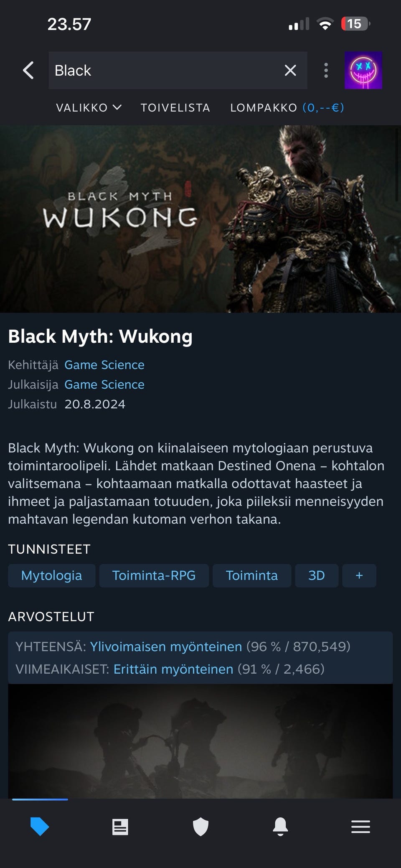Open the Steam Guard shield tab
This screenshot has height=868, width=401.
200,827
